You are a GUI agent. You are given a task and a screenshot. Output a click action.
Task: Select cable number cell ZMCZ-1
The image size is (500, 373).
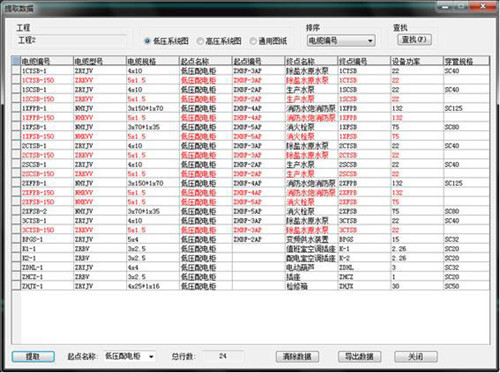(x=47, y=277)
